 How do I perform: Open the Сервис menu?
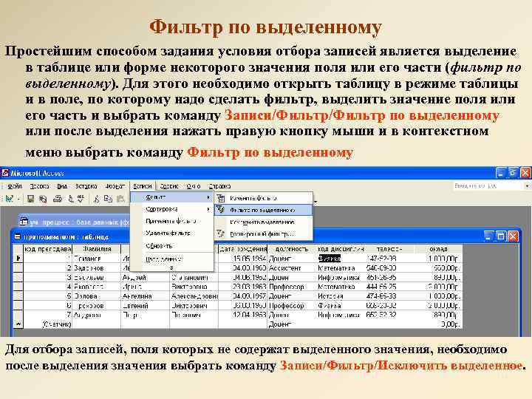pos(169,186)
